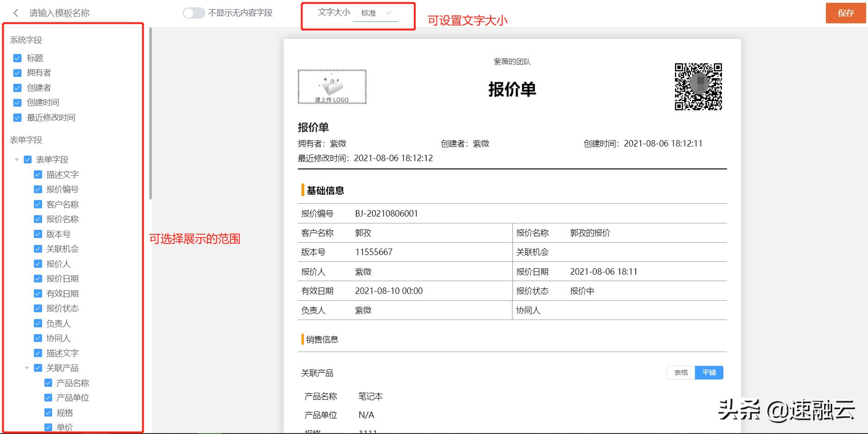Select the 平铺 display mode
This screenshot has width=868, height=434.
tap(709, 372)
